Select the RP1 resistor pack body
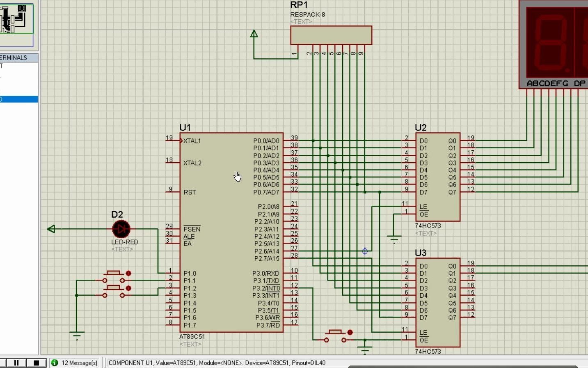 tap(331, 35)
